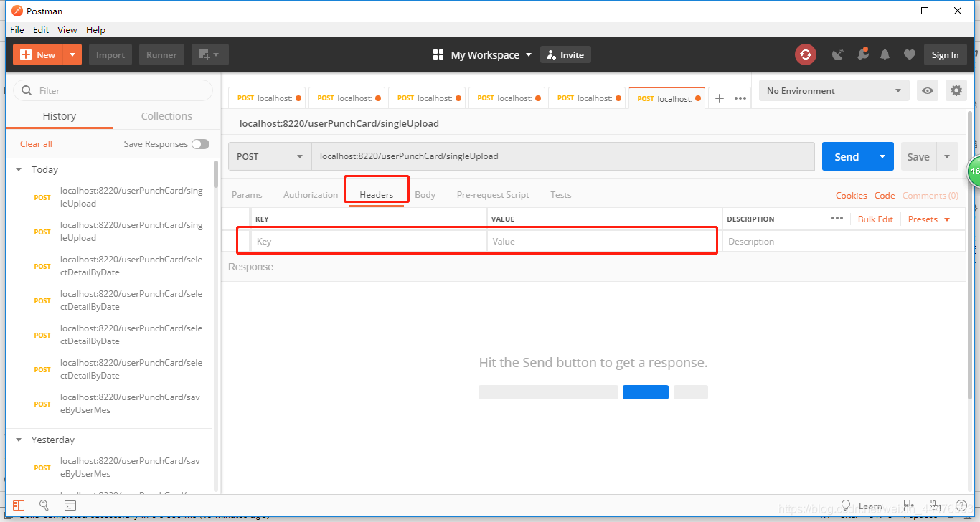Image resolution: width=980 pixels, height=522 pixels.
Task: Click the Invite button
Action: (565, 54)
